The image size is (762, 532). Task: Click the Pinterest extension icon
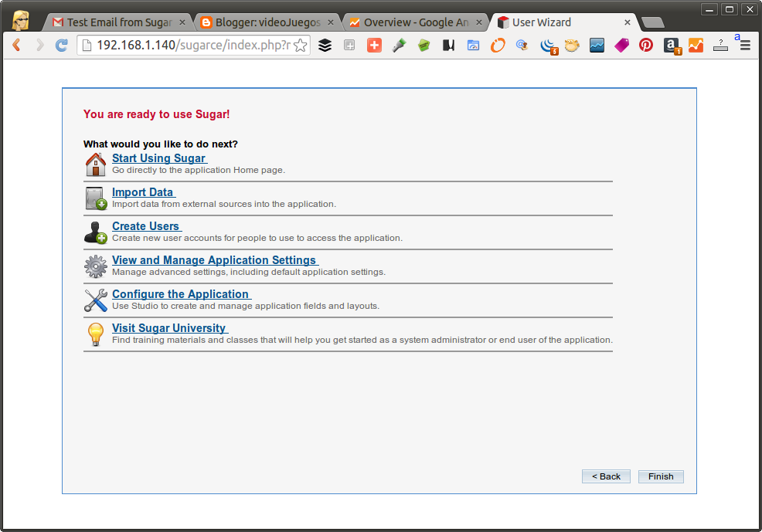[646, 45]
